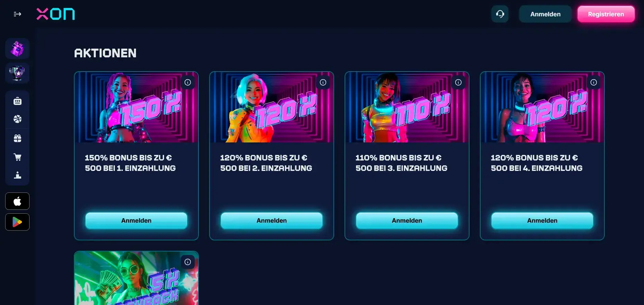
Task: Open the purple gift box promotions icon
Action: coord(17,49)
